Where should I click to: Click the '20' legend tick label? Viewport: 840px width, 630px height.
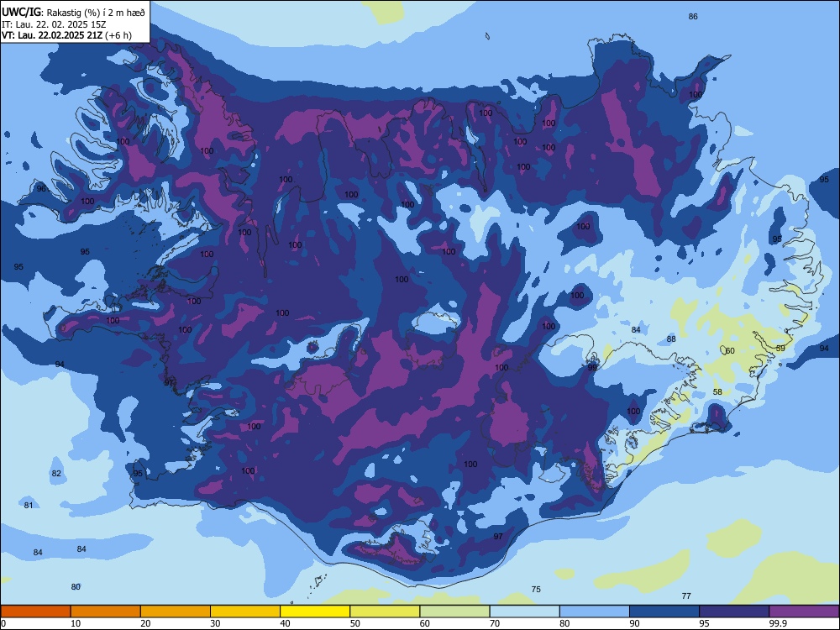click(145, 623)
